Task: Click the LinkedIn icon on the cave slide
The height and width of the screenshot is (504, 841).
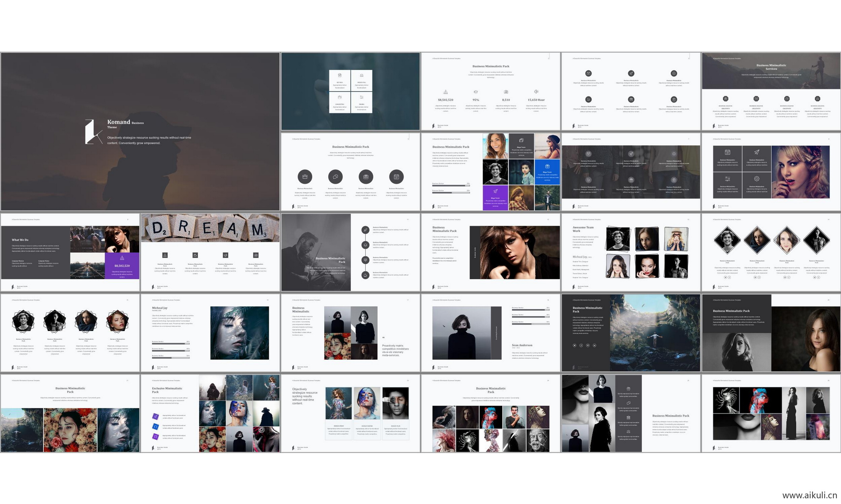Action: tap(594, 345)
